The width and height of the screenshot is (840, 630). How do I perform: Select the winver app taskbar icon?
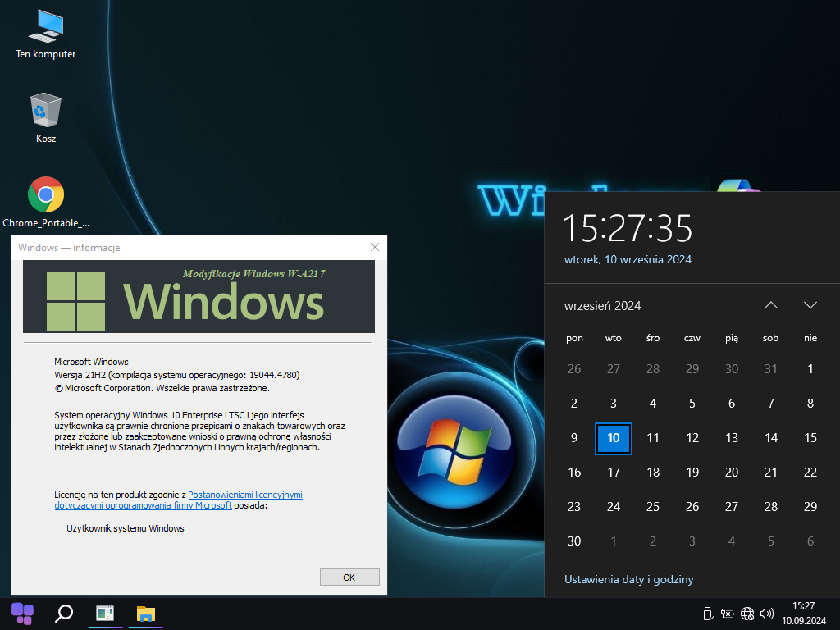[x=105, y=613]
